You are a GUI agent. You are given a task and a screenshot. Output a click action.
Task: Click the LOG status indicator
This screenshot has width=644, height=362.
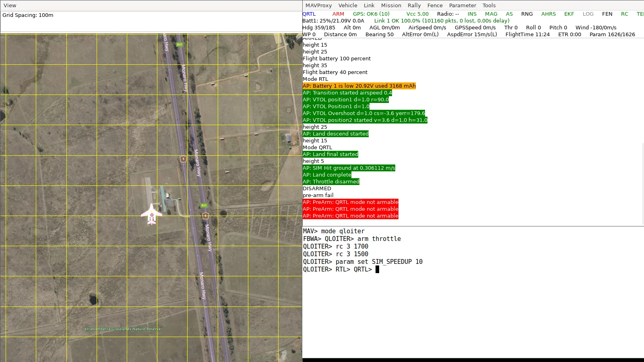tap(588, 14)
